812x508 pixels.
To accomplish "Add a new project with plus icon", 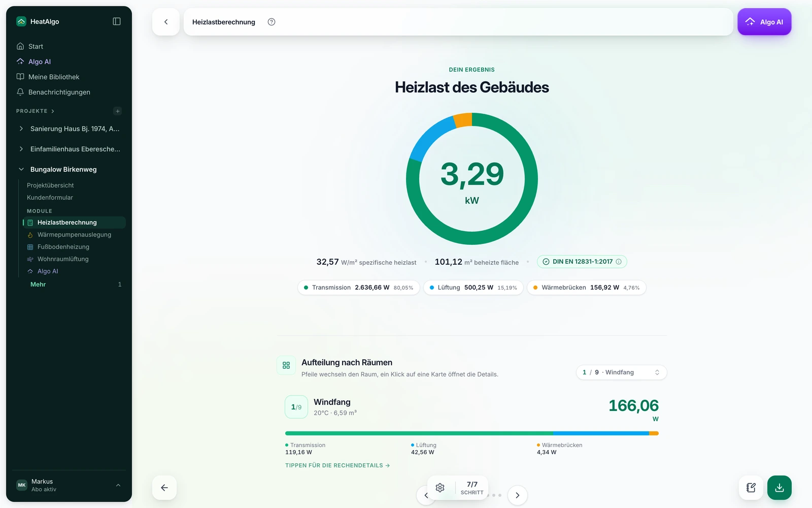I will [x=118, y=111].
